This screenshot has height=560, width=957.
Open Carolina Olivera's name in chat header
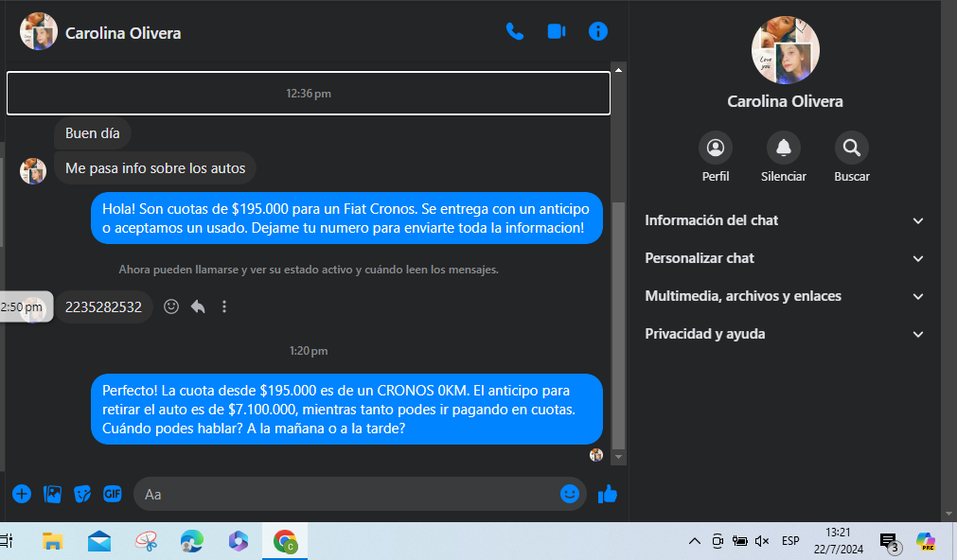point(123,33)
